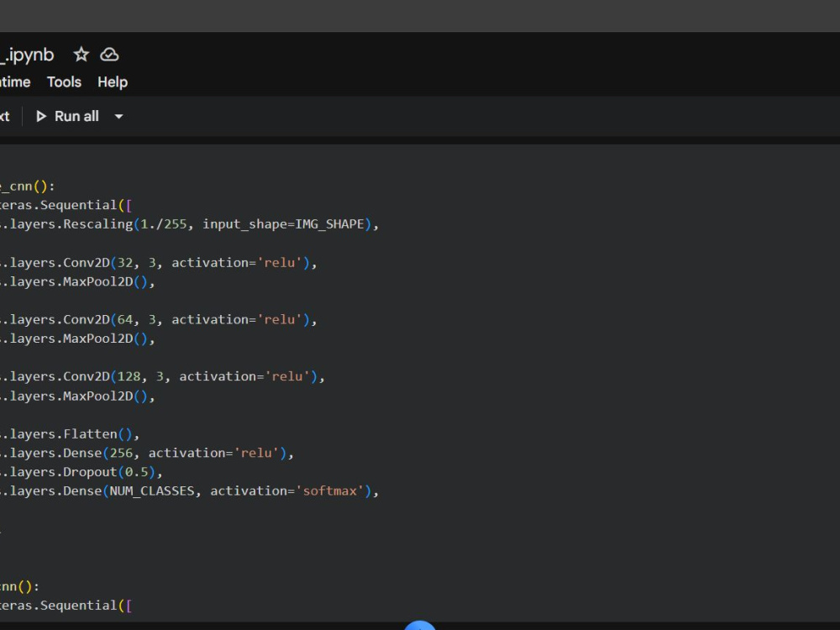Expand the Run all options arrow
Screen dimensions: 840x630
(x=119, y=116)
